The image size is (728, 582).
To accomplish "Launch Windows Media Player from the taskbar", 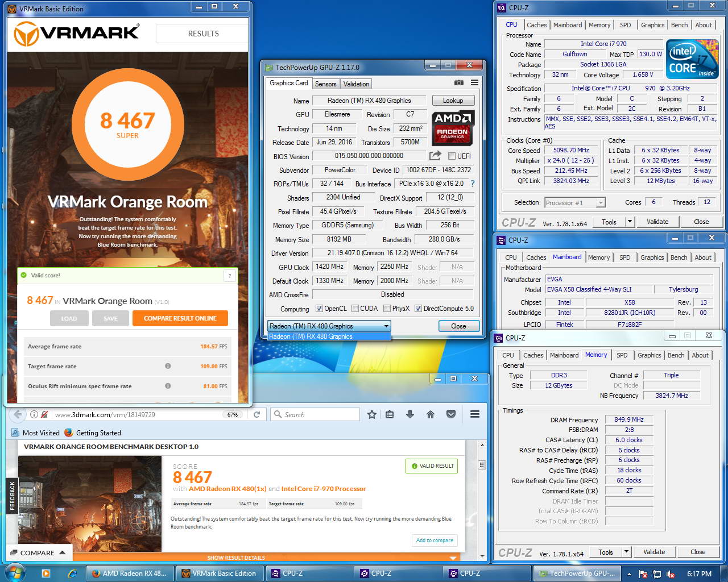I will 46,573.
